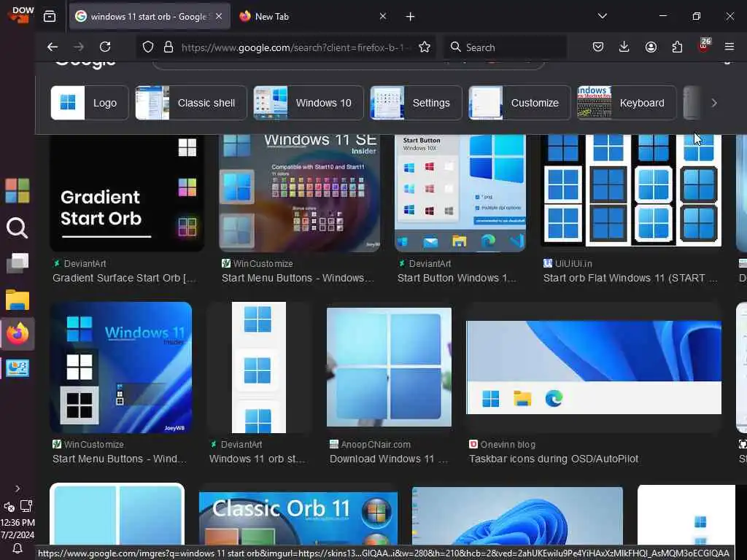The height and width of the screenshot is (560, 747).
Task: Open network status tray icon
Action: click(x=26, y=506)
